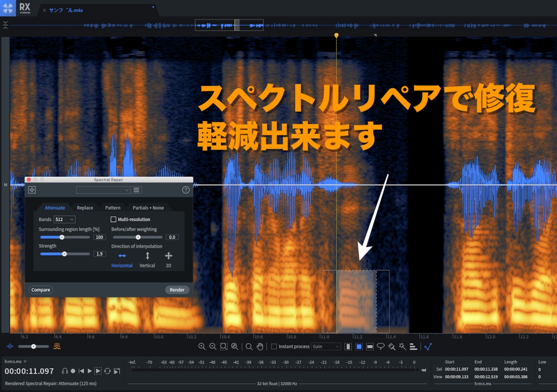Viewport: 557px width, 392px height.
Task: Click the spectrogram view icon beside the opacity slider
Action: [x=57, y=346]
